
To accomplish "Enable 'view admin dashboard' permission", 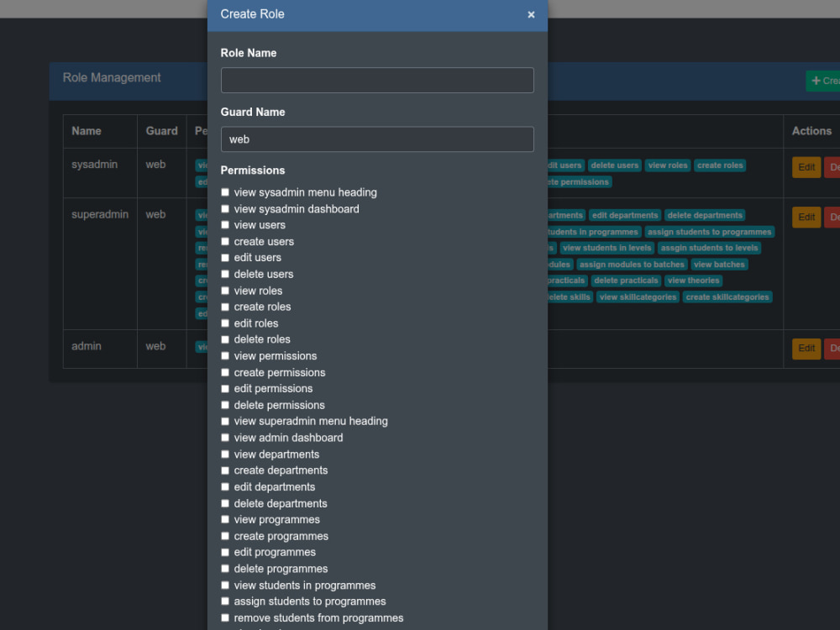I will 225,438.
